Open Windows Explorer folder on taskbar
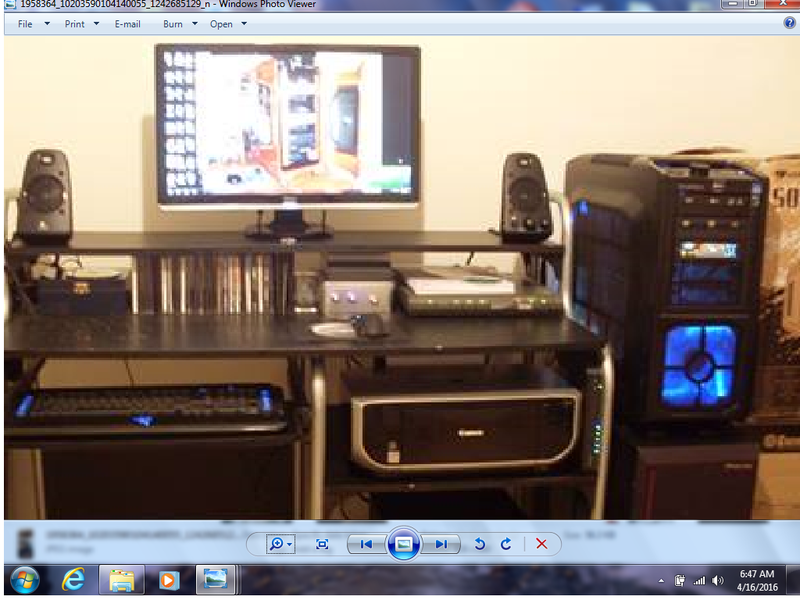Screen dimensions: 800x600 [121, 580]
